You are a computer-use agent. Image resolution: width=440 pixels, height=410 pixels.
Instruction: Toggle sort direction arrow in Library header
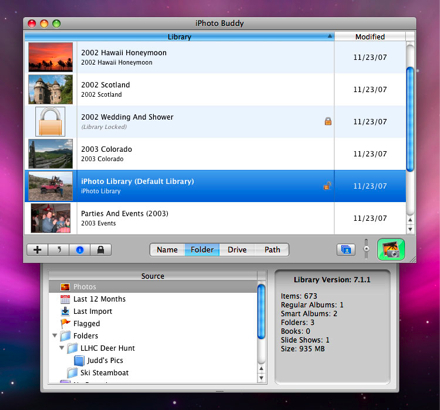click(x=330, y=36)
